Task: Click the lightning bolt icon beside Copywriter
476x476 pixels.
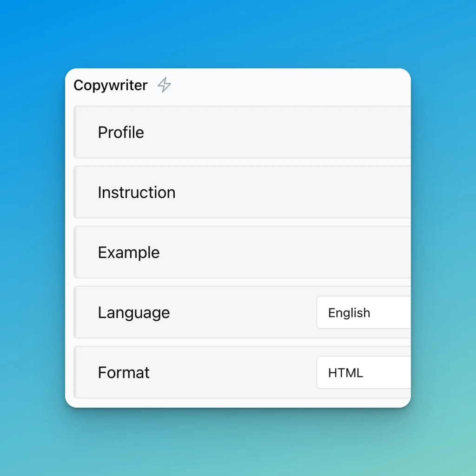Action: tap(164, 86)
